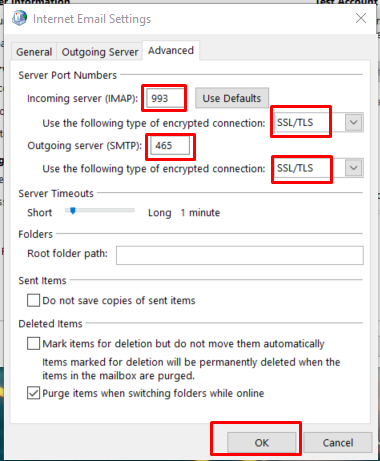The width and height of the screenshot is (380, 461).
Task: Click the Outgoing server (SMTP) port field
Action: 170,145
